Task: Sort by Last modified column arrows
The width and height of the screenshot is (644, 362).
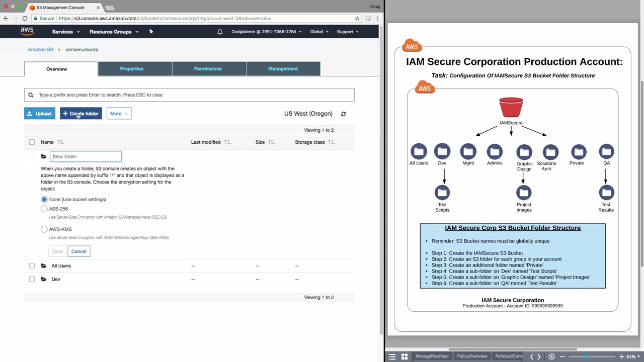Action: 227,142
